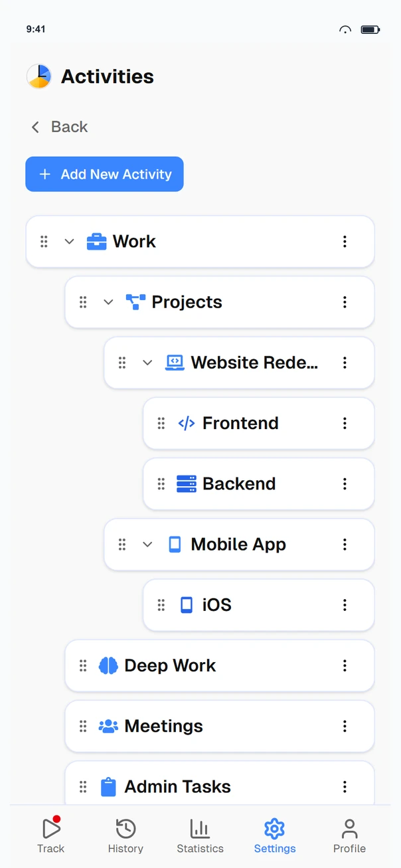Open the options menu for Meetings
The image size is (401, 868).
pyautogui.click(x=345, y=726)
